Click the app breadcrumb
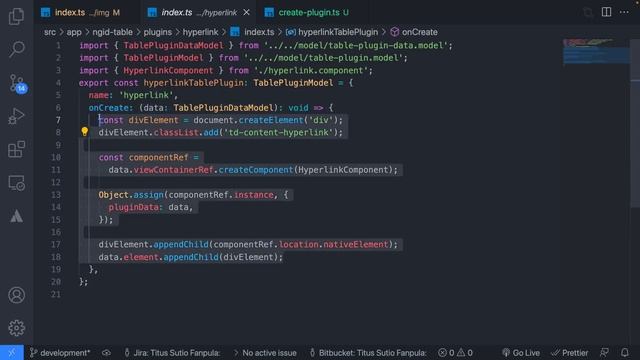This screenshot has height=360, width=640. point(74,32)
